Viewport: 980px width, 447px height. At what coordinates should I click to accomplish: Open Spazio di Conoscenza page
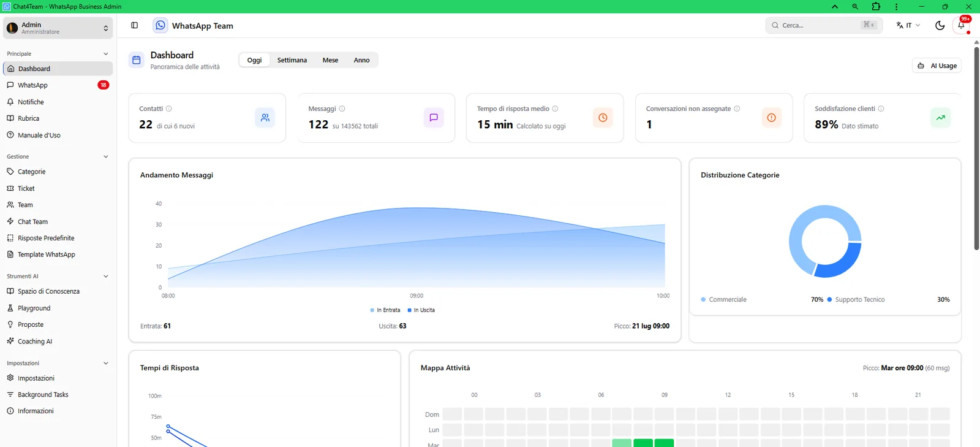point(58,291)
